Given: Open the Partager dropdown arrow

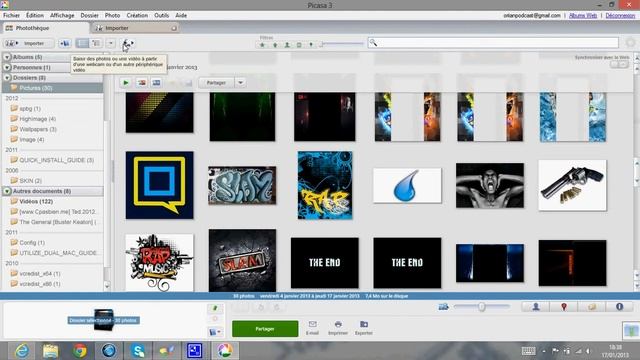Looking at the screenshot, I should pos(240,83).
